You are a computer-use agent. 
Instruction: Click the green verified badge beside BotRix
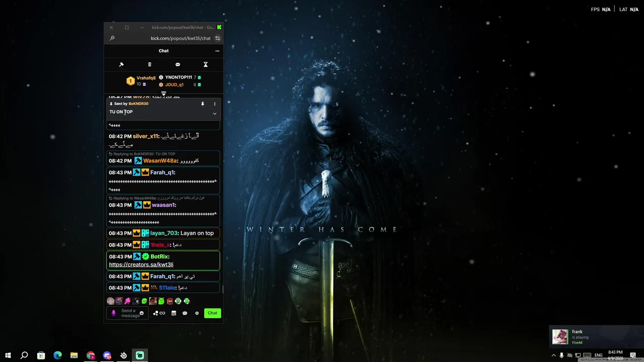[x=146, y=257]
